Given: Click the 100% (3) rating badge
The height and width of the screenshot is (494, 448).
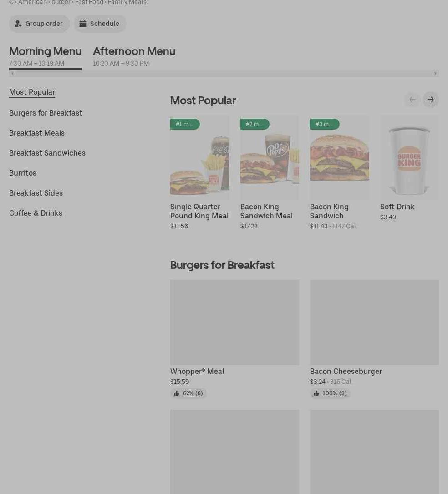Looking at the screenshot, I should 330,393.
